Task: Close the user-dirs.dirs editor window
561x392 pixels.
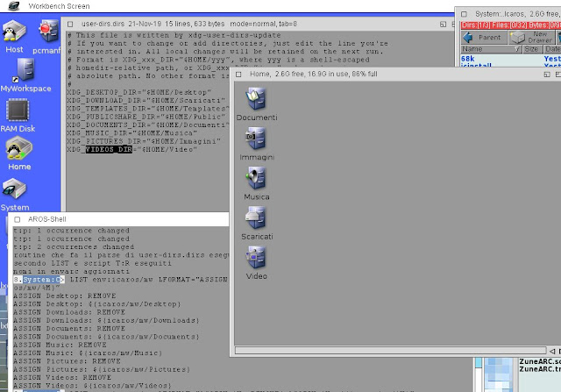Action: point(70,24)
